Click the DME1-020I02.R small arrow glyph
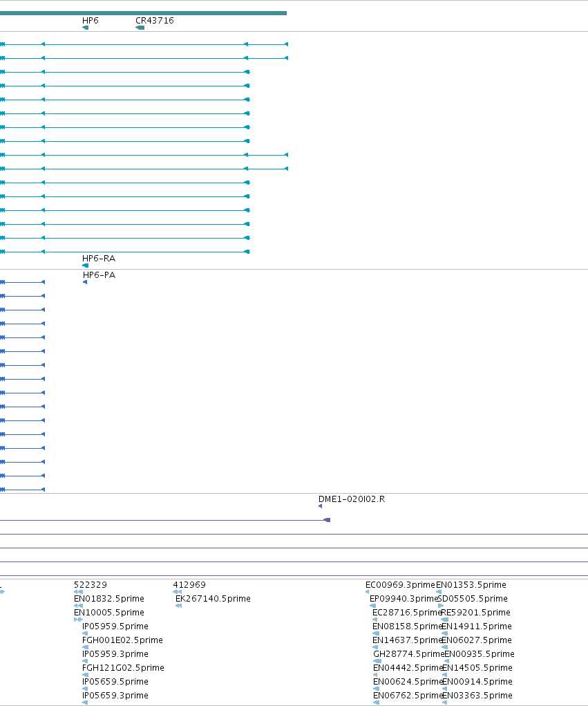The height and width of the screenshot is (706, 588). (320, 506)
